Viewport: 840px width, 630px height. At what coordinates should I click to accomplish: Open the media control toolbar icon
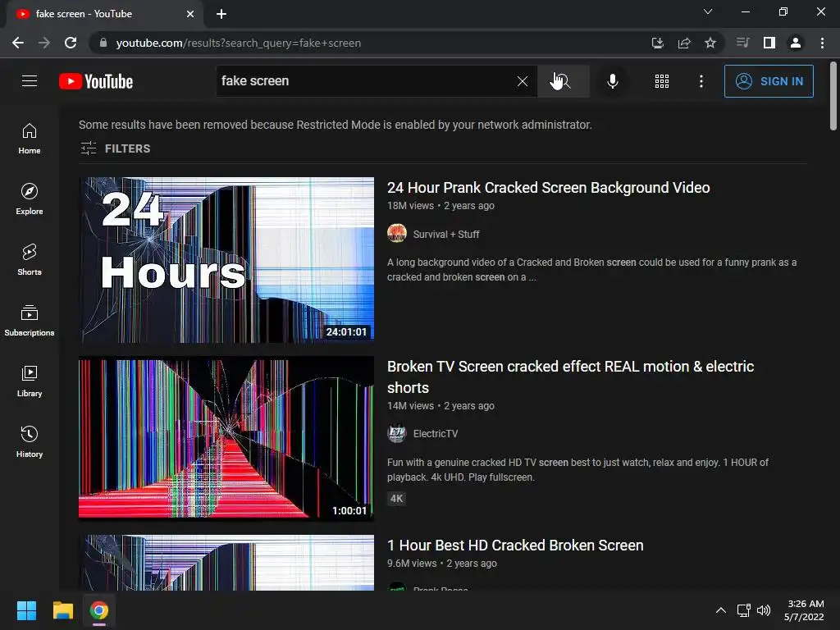click(742, 43)
